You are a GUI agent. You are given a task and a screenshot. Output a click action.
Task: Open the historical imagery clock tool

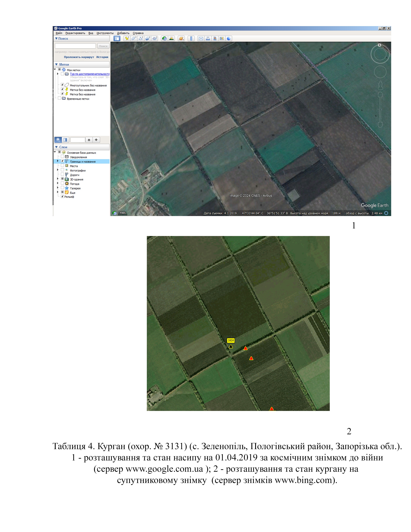164,39
